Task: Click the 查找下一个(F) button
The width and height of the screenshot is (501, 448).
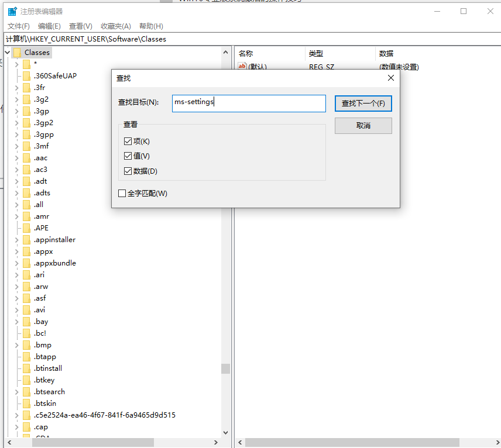Action: (363, 102)
